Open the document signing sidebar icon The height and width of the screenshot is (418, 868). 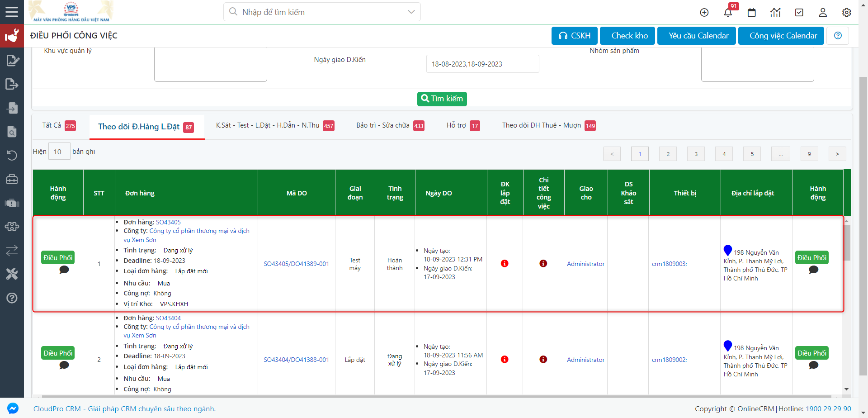[12, 60]
